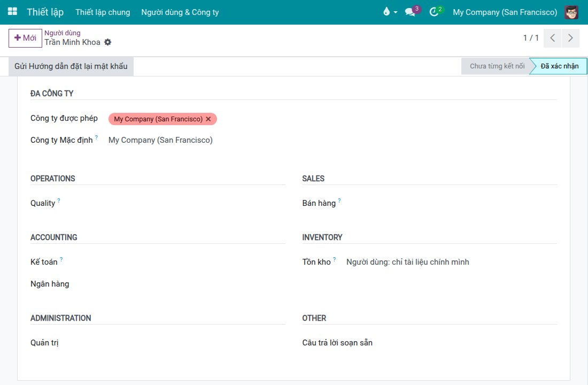The width and height of the screenshot is (588, 385).
Task: Open the debug droplet icon menu
Action: (x=390, y=12)
